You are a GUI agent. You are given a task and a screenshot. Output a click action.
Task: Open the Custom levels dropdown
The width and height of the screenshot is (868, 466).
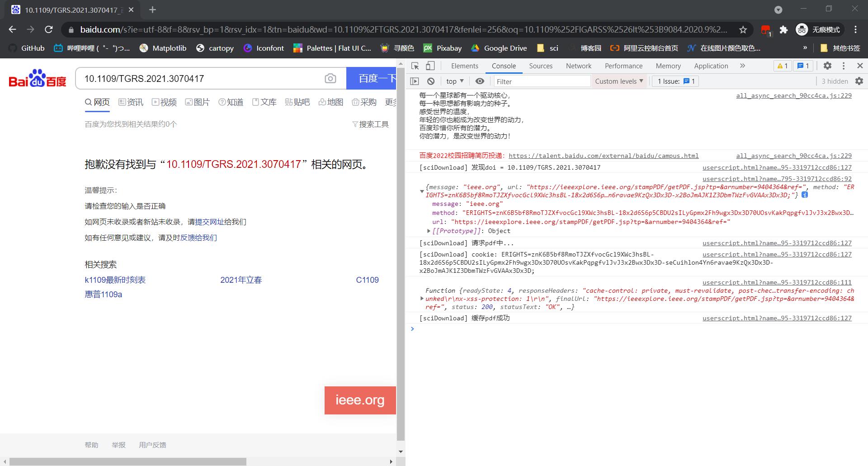tap(619, 81)
